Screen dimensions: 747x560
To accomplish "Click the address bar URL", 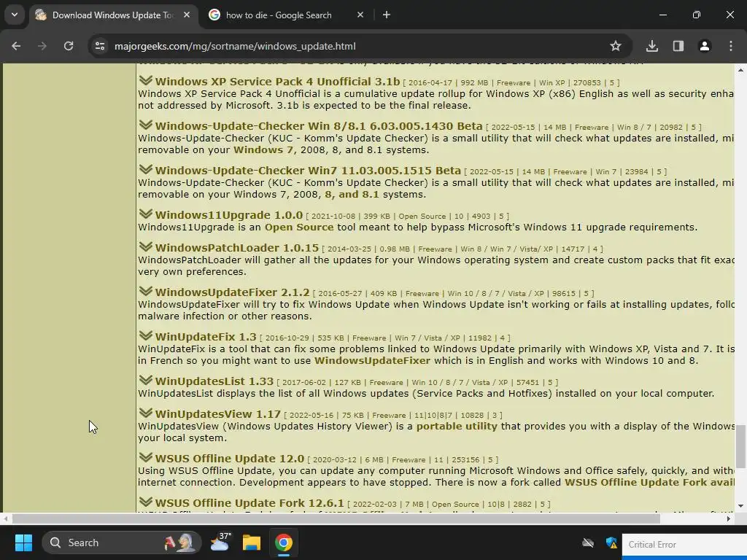I will point(235,46).
